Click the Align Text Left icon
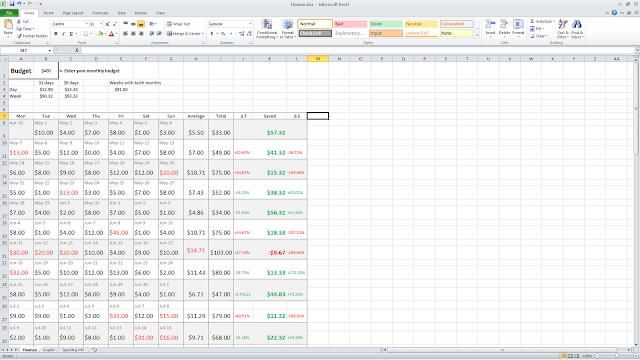 click(126, 33)
